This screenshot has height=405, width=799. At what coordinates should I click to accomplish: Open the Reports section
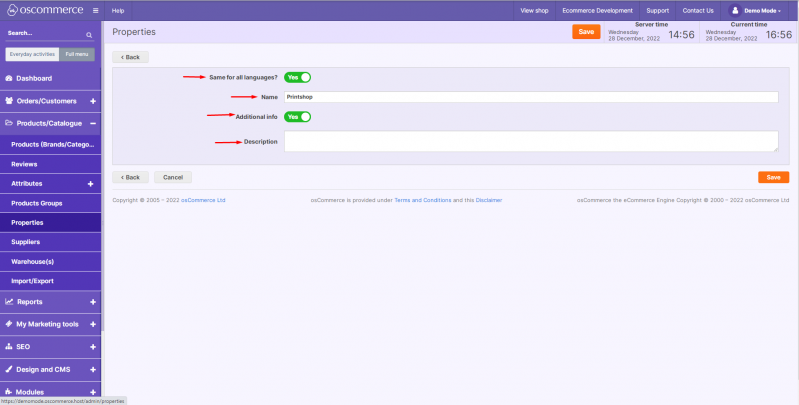(x=30, y=301)
